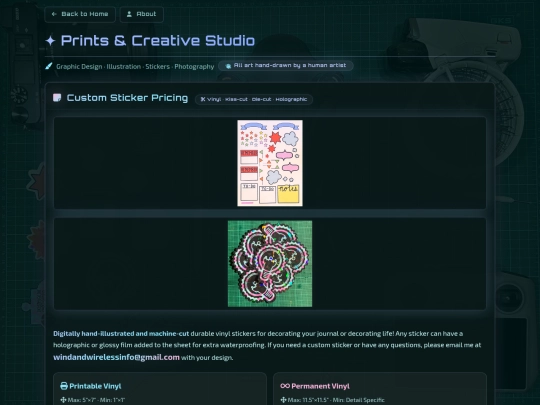Click the Permanent Vinyl card title

coord(320,386)
